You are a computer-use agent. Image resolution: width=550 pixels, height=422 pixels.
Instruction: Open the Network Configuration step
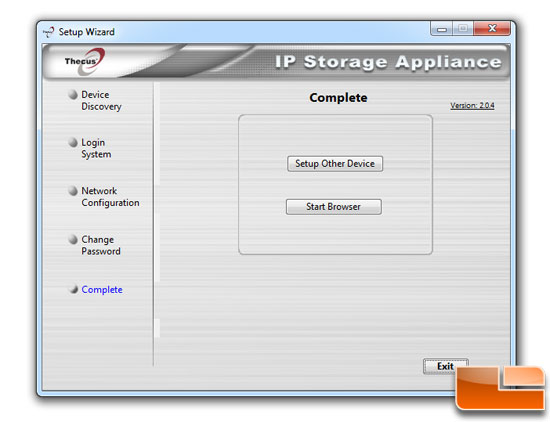point(110,197)
